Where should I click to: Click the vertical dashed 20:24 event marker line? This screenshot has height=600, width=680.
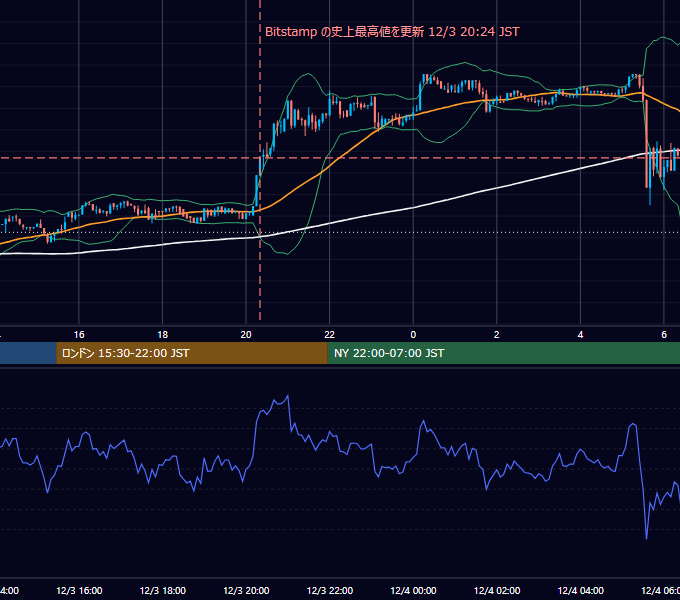pos(260,160)
